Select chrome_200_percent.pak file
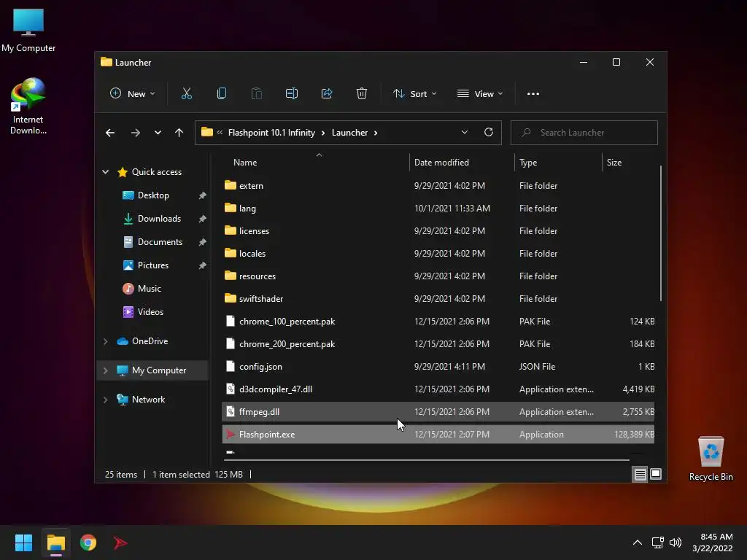The width and height of the screenshot is (747, 560). click(438, 344)
